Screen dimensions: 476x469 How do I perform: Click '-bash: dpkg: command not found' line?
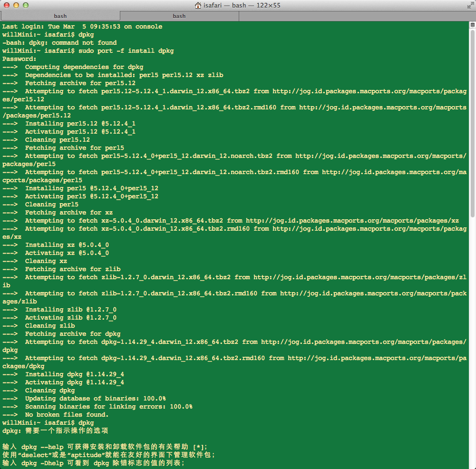59,42
